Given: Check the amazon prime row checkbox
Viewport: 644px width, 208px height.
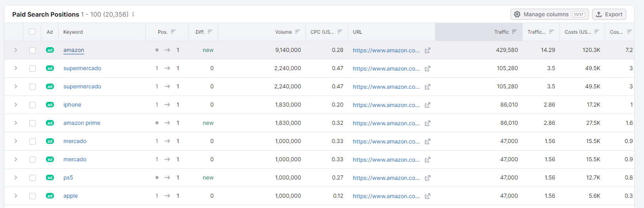Looking at the screenshot, I should (32, 123).
